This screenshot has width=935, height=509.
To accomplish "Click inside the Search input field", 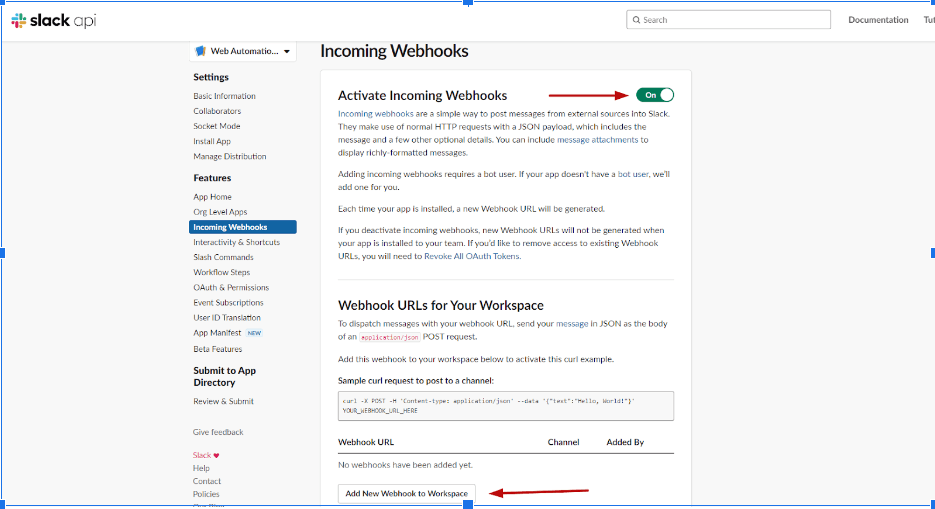I will (728, 20).
